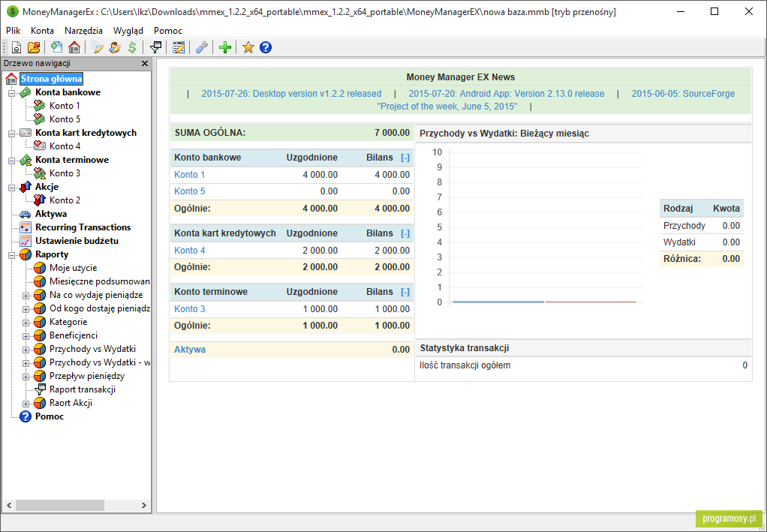The width and height of the screenshot is (767, 532).
Task: Open the Konta menu
Action: point(42,30)
